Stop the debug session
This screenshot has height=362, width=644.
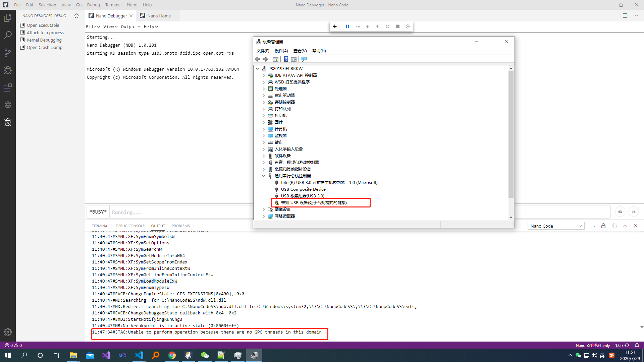point(398,26)
